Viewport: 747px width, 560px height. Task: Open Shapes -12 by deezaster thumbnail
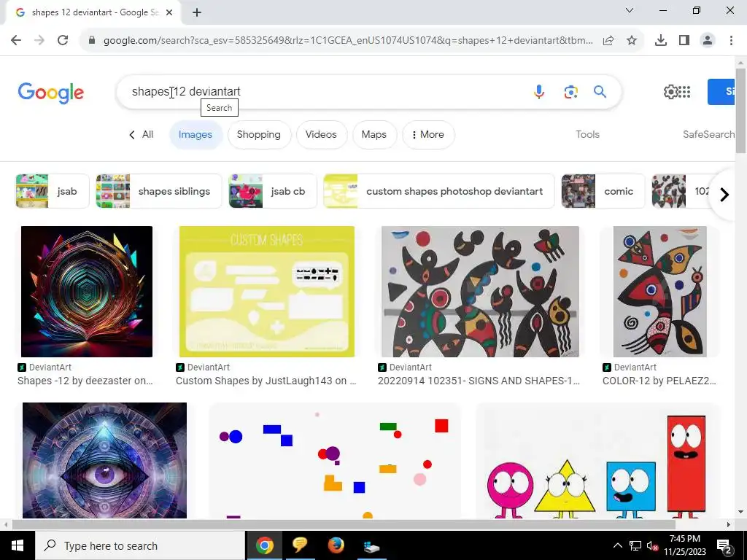[87, 292]
